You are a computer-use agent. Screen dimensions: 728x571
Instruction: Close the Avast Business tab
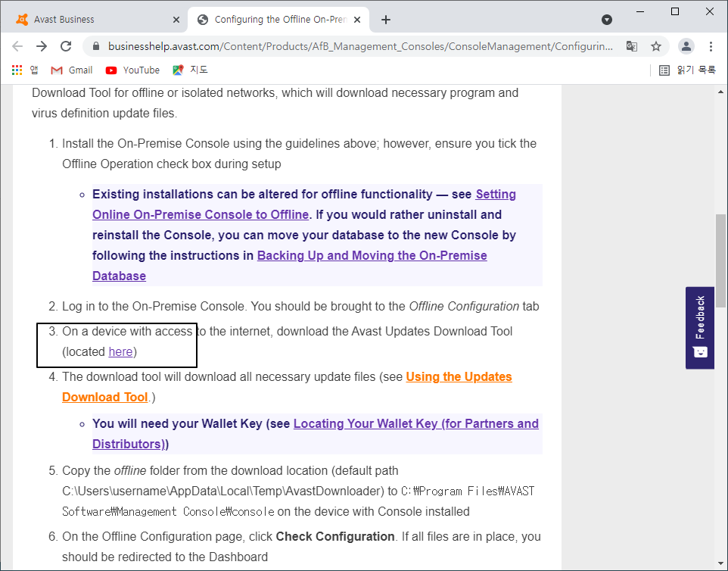point(176,20)
